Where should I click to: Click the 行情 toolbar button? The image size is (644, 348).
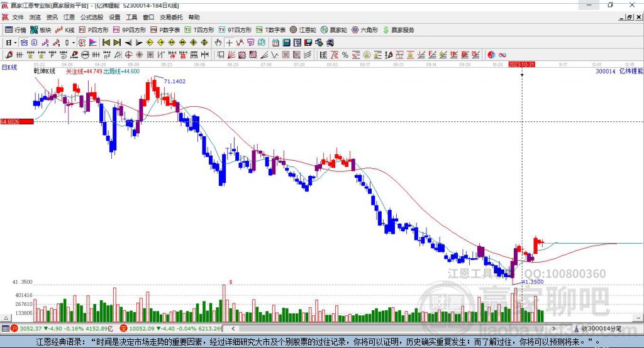coord(16,30)
